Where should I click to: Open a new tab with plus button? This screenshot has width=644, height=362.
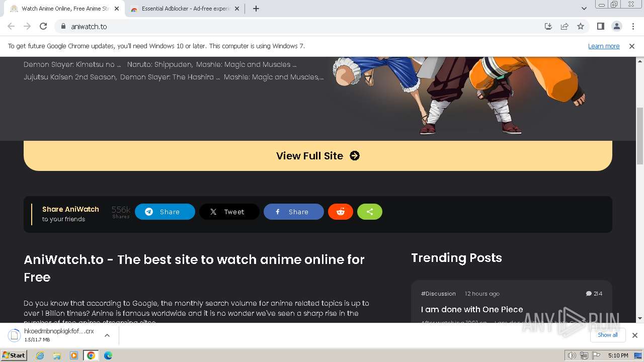[x=256, y=9]
